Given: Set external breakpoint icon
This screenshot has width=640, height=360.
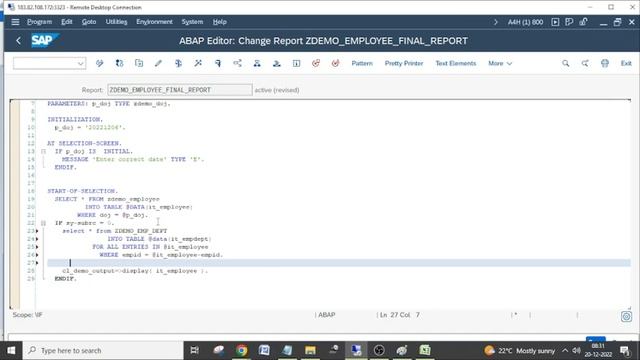Looking at the screenshot, I should click(336, 63).
